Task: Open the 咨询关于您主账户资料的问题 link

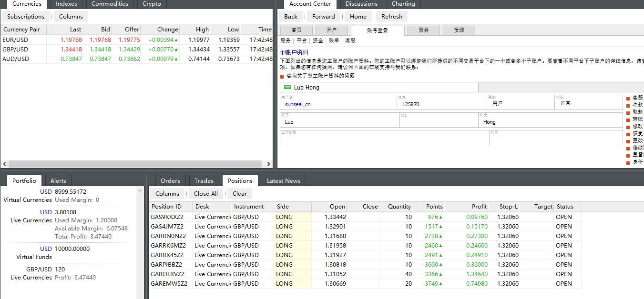Action: [321, 76]
